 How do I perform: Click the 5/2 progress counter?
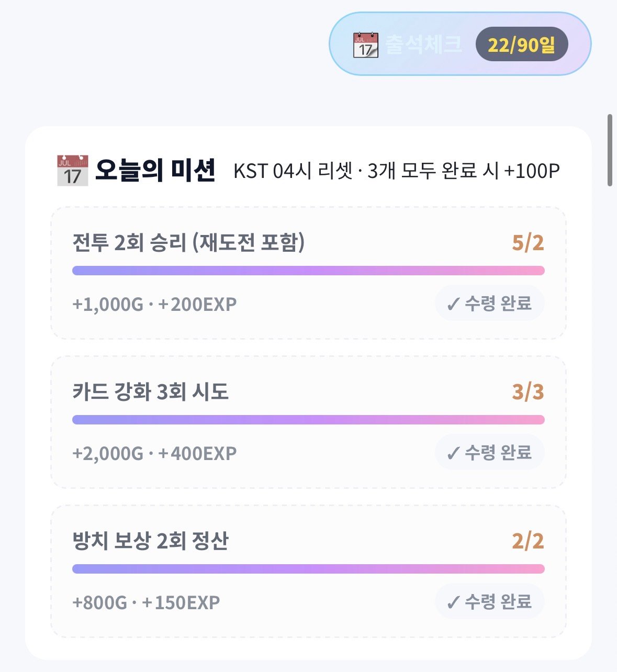coord(528,243)
